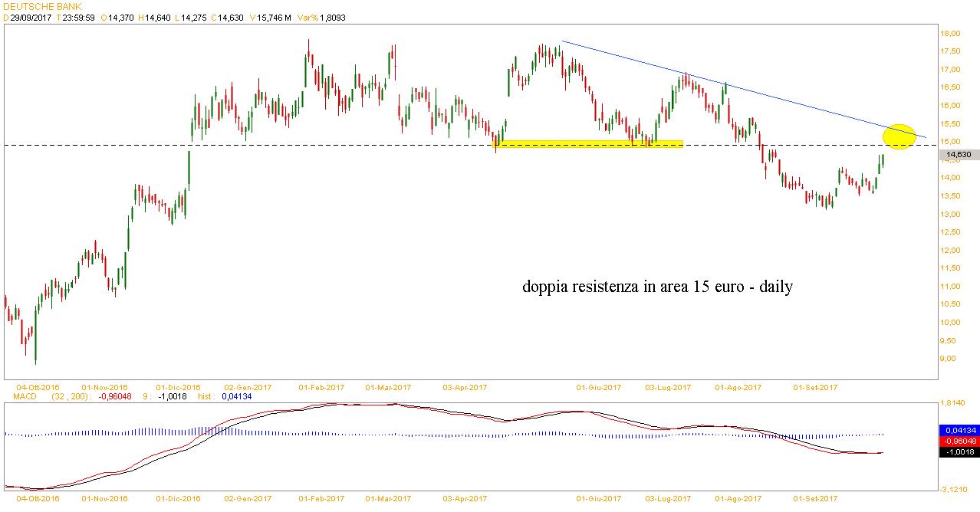Click the volume V 15,746 M field
The image size is (980, 512).
pyautogui.click(x=275, y=17)
